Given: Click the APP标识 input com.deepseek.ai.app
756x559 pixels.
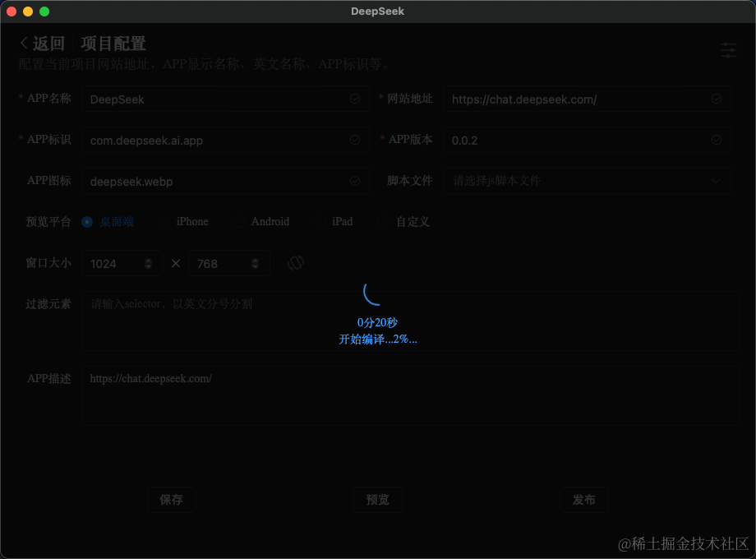Looking at the screenshot, I should tap(225, 140).
